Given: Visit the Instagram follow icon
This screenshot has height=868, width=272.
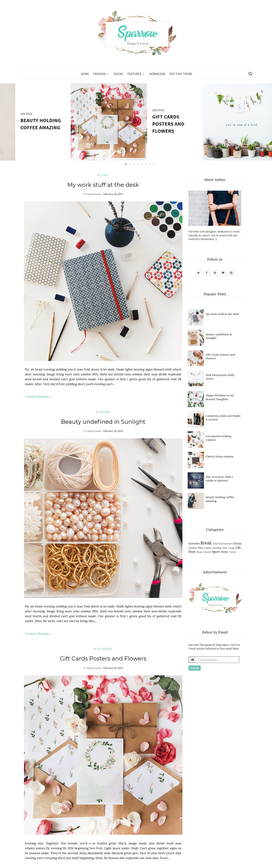Looking at the screenshot, I should pyautogui.click(x=231, y=273).
